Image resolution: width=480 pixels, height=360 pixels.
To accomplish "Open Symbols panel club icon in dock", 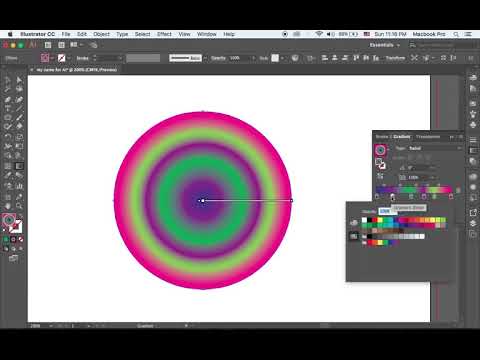I will [x=473, y=125].
